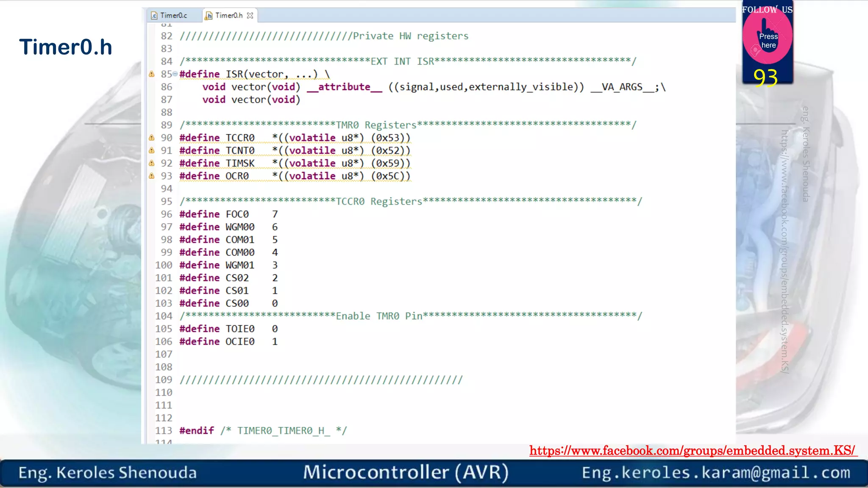Click the Eng.keroles.karam@gmail.com email text

(716, 472)
